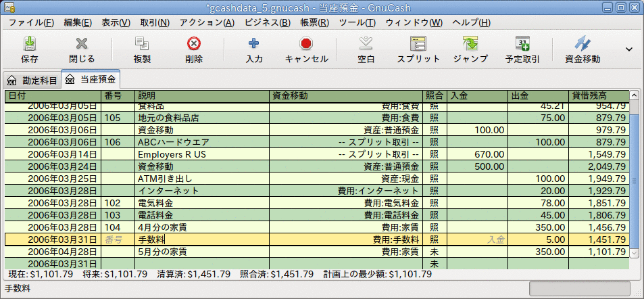
Task: Open the ヘルプ(H) menu
Action: pyautogui.click(x=471, y=22)
